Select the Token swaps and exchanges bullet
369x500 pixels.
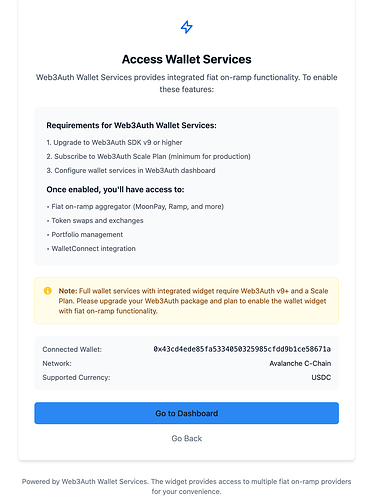tap(95, 220)
